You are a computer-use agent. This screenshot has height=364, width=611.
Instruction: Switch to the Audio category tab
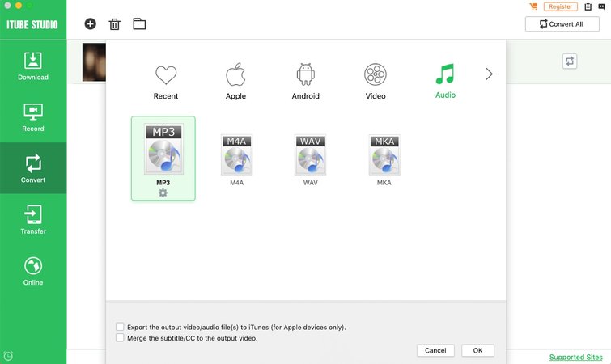click(445, 81)
